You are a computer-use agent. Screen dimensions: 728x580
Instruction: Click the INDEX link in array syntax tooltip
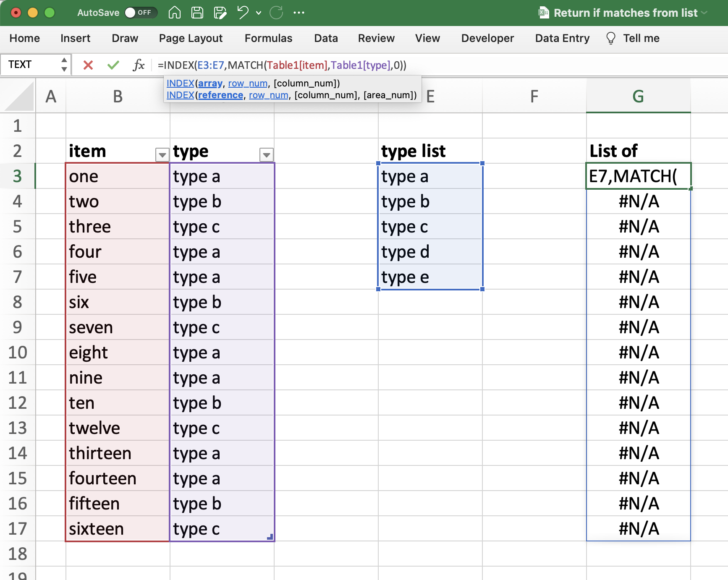(x=181, y=83)
